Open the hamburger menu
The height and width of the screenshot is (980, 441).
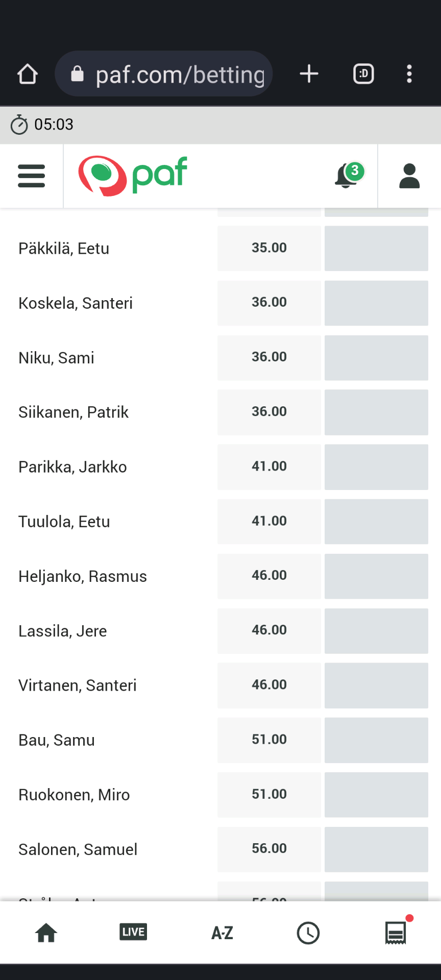(x=31, y=176)
